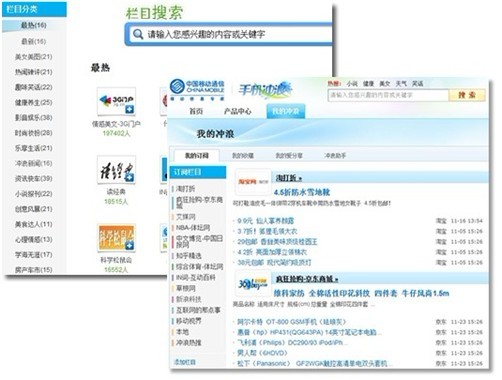This screenshot has width=502, height=380.
Task: Click 知乎精选 in the sidebar
Action: click(189, 256)
